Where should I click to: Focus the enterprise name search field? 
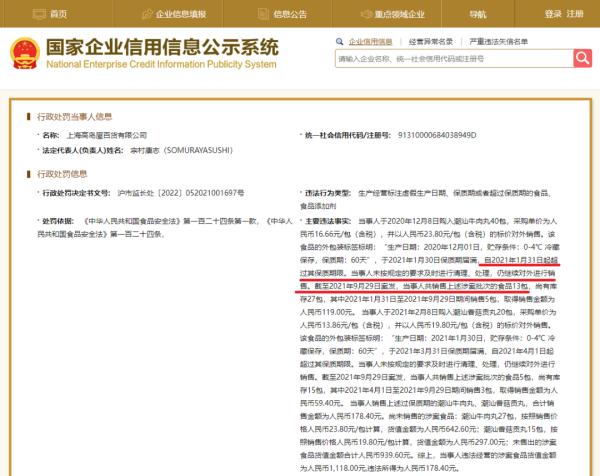pos(454,59)
